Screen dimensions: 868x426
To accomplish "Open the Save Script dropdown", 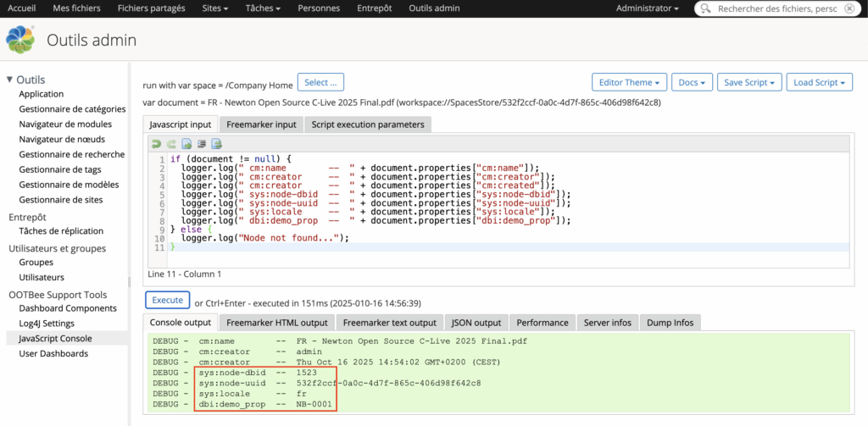I will pyautogui.click(x=748, y=82).
